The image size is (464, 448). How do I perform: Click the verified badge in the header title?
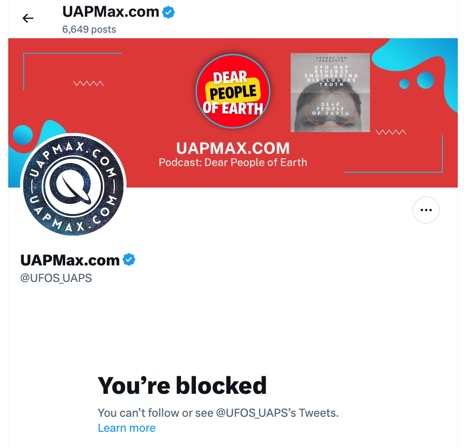pyautogui.click(x=168, y=12)
